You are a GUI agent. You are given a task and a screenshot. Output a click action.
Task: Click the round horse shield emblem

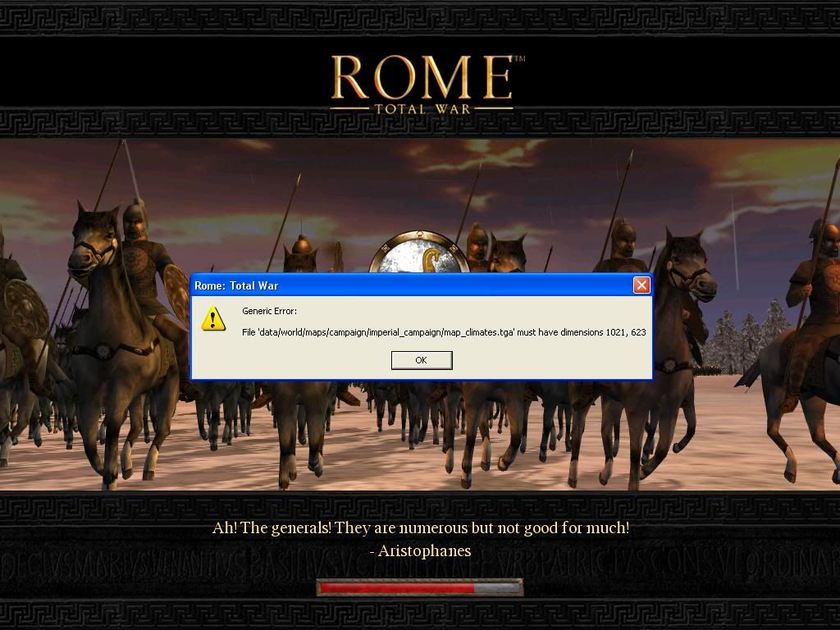[x=419, y=252]
